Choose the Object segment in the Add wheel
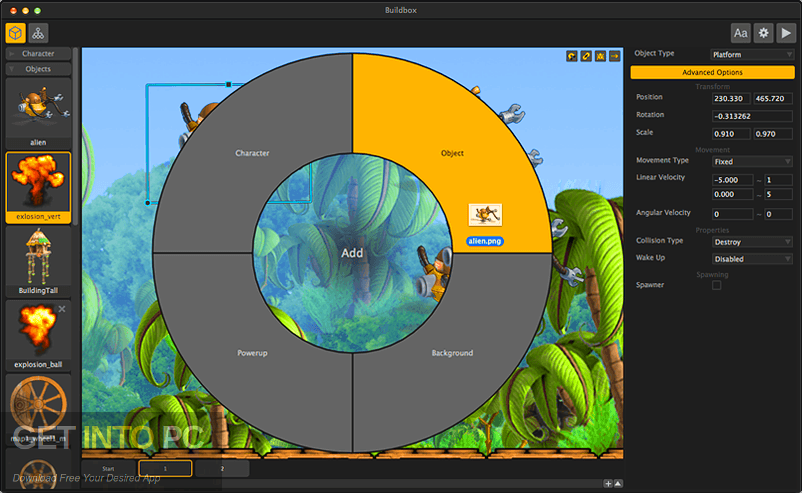This screenshot has width=802, height=493. 452,153
